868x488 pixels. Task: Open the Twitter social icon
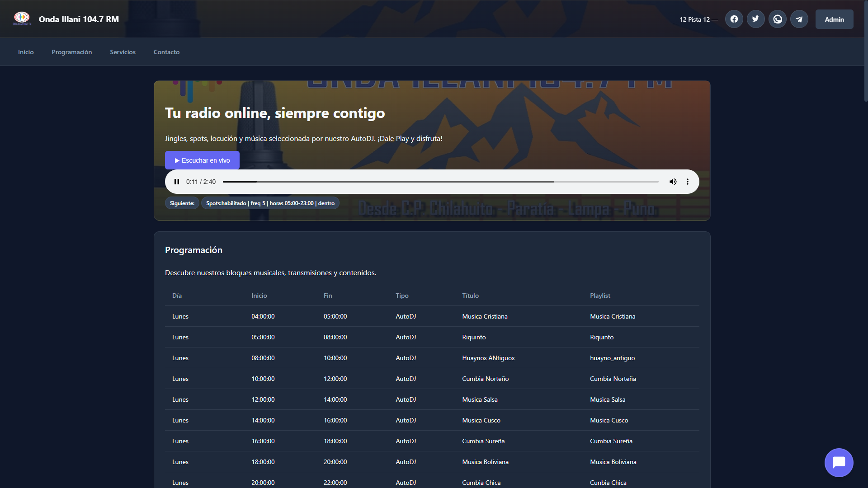pos(755,19)
